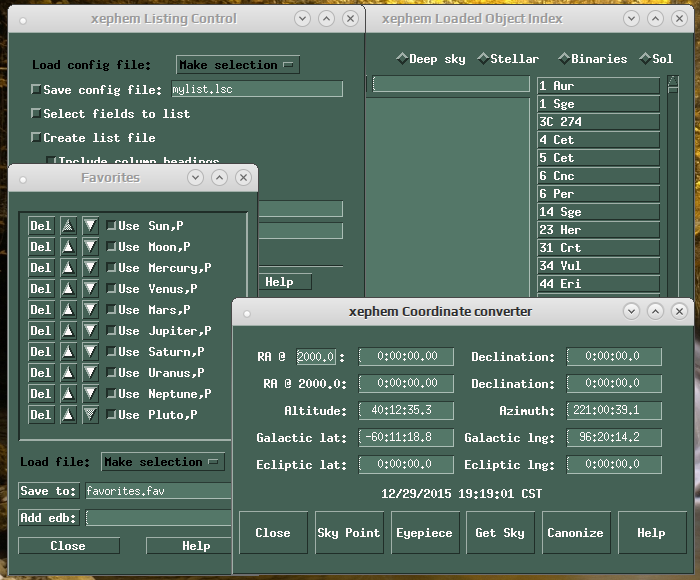700x580 pixels.
Task: Click the Galactic lat value field
Action: [x=406, y=437]
